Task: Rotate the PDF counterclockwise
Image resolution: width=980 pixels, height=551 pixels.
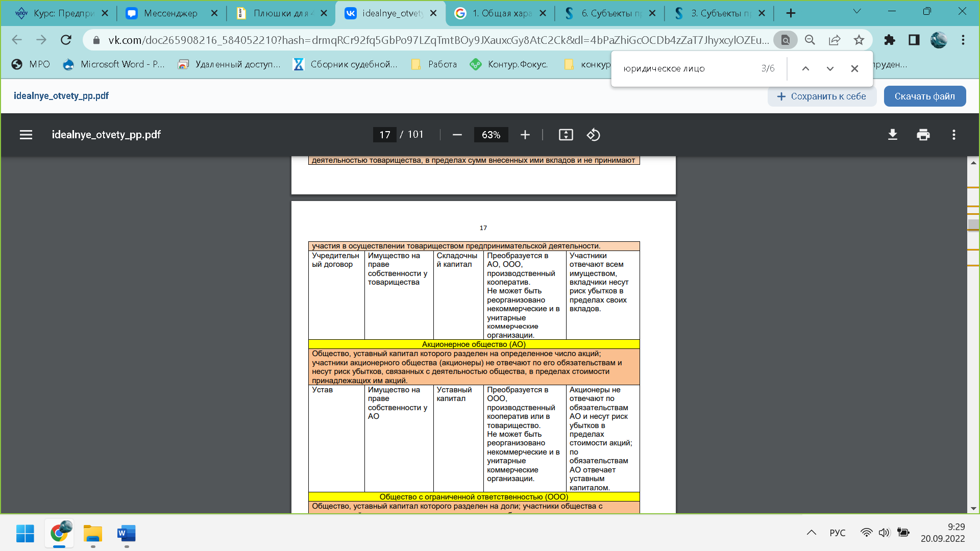Action: pyautogui.click(x=593, y=135)
